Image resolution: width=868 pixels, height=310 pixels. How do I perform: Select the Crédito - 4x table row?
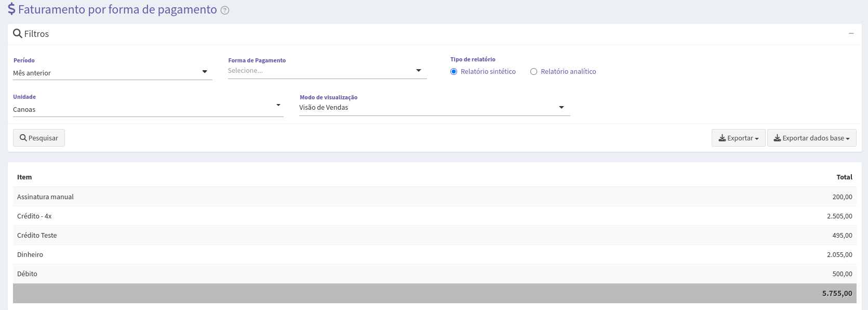(434, 216)
